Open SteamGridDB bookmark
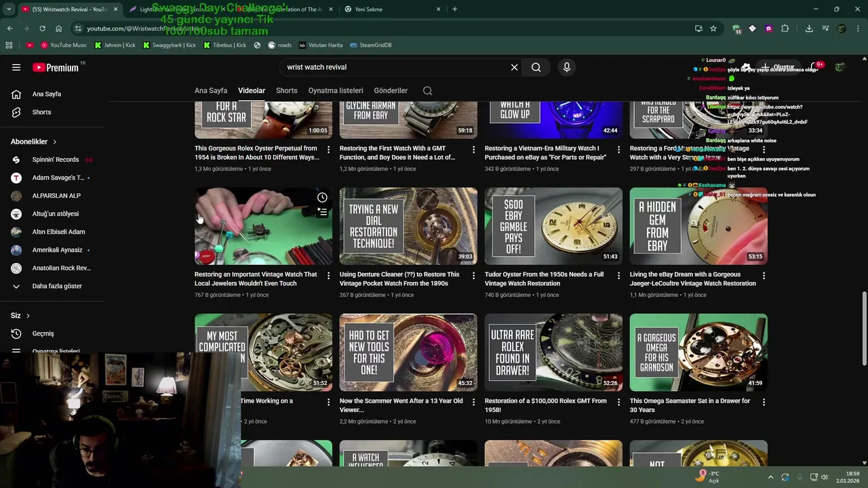Screen dimensions: 868x488 371,45
